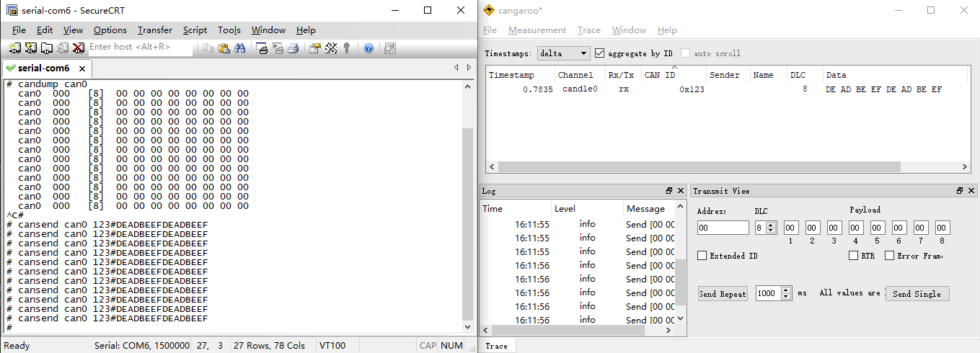Toggle the aggregate by ID checkbox
980x353 pixels.
point(599,53)
